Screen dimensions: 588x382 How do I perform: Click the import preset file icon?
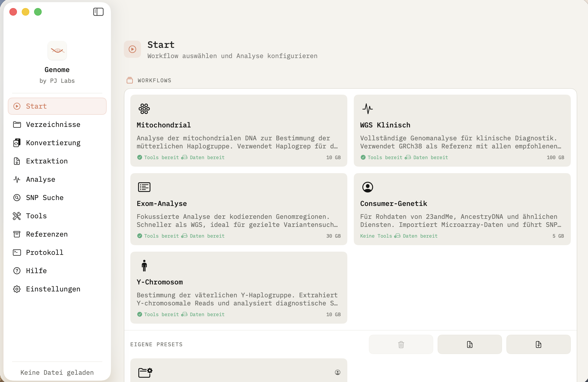[x=470, y=344]
